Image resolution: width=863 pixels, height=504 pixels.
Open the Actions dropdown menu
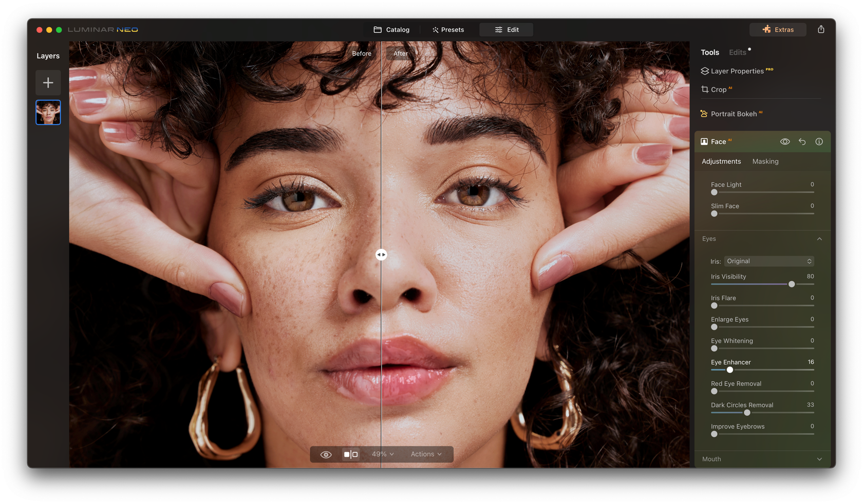(x=425, y=454)
